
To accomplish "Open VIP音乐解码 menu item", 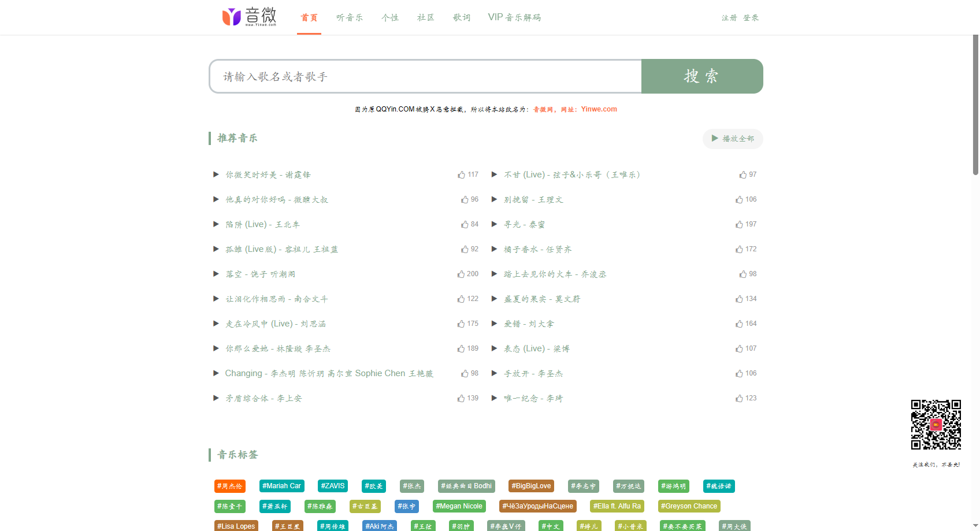I will [514, 17].
